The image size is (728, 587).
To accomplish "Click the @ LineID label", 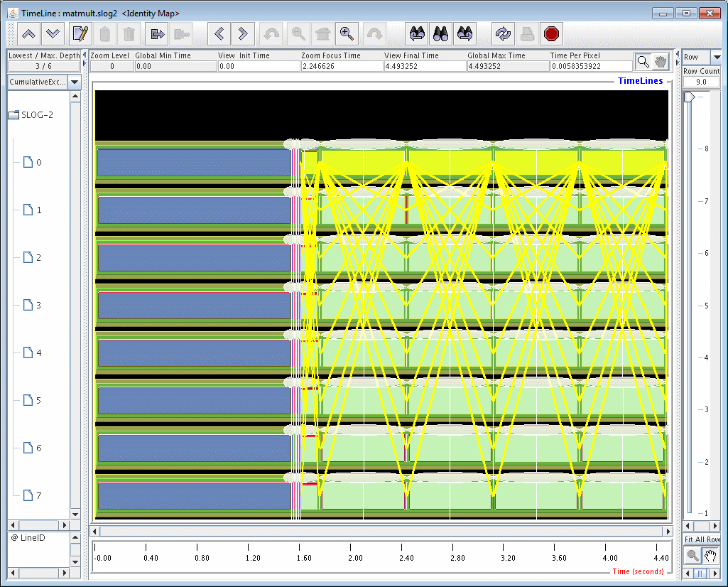I will click(x=28, y=538).
